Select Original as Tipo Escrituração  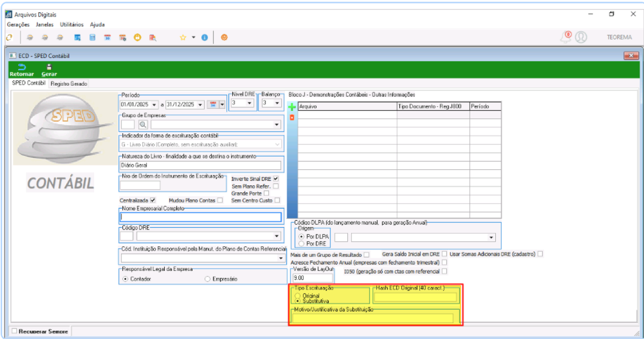coord(297,295)
